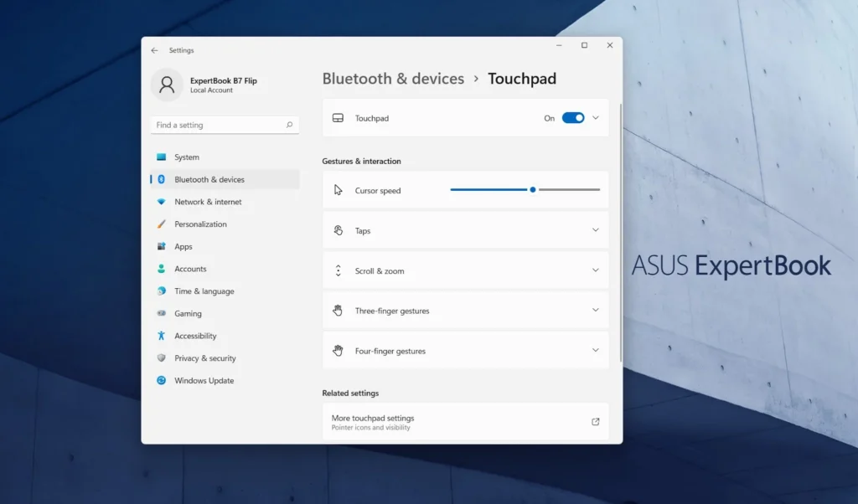Click the Taps hand icon

coord(339,231)
